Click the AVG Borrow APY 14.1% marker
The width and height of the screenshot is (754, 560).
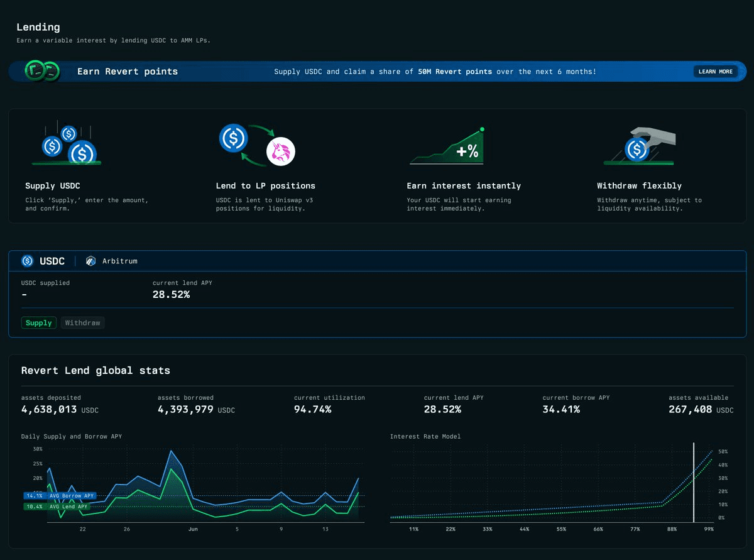click(60, 496)
